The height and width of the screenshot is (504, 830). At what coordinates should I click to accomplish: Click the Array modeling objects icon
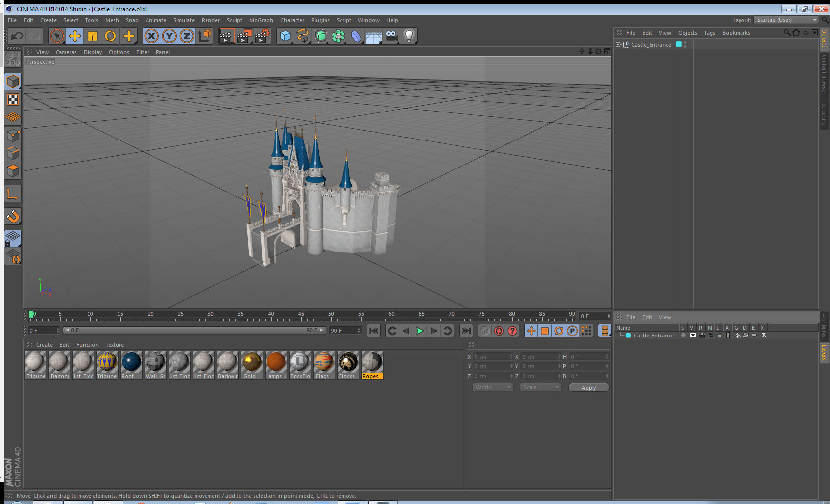point(338,36)
